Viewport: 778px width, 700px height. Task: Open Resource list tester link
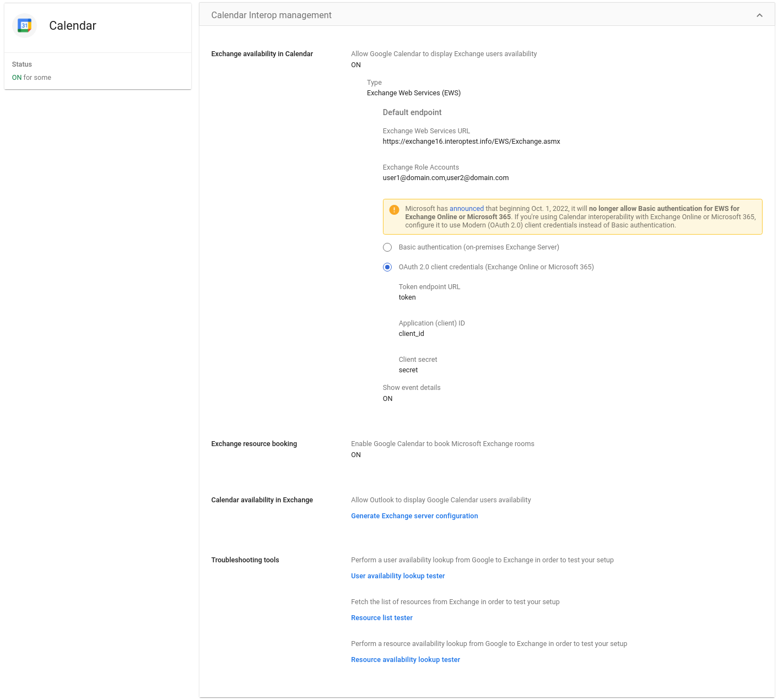tap(382, 618)
